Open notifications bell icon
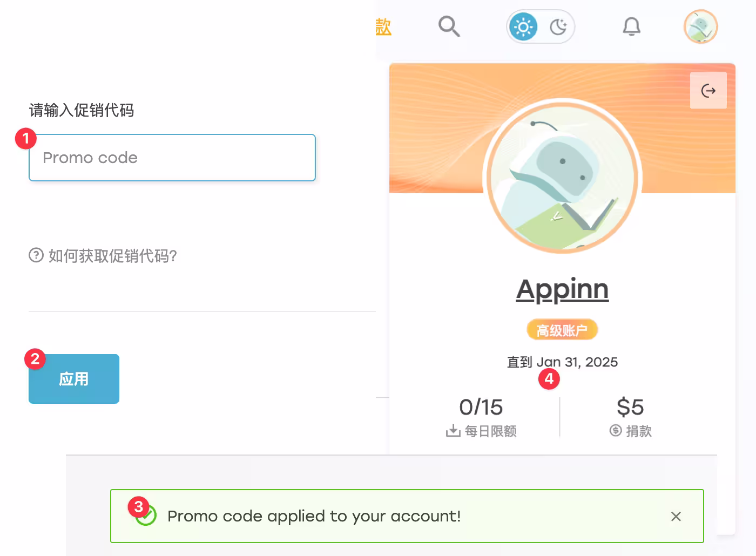This screenshot has width=756, height=556. pos(631,26)
